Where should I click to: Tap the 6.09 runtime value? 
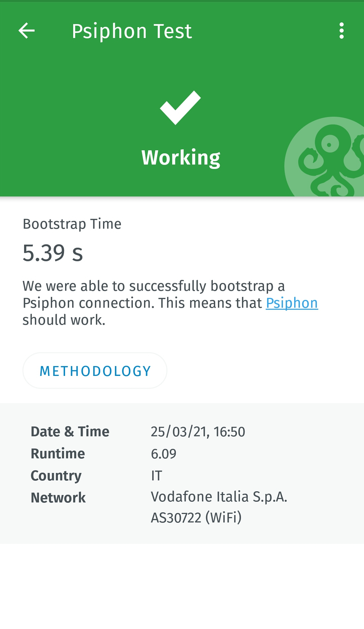coord(164,454)
